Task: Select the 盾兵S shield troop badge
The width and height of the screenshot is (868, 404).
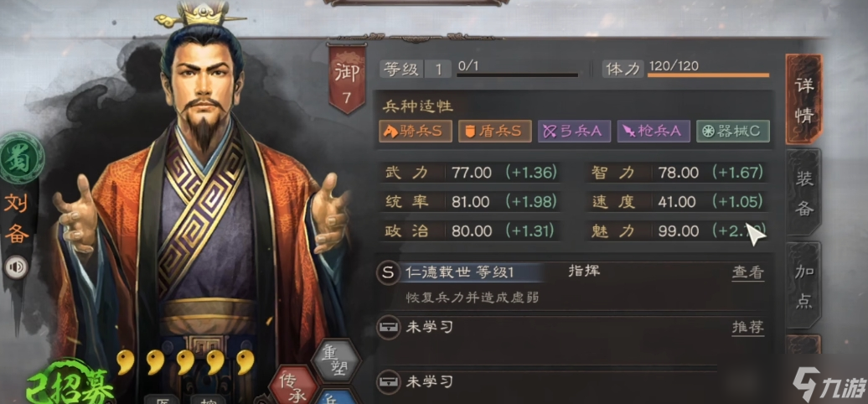Action: pos(494,131)
